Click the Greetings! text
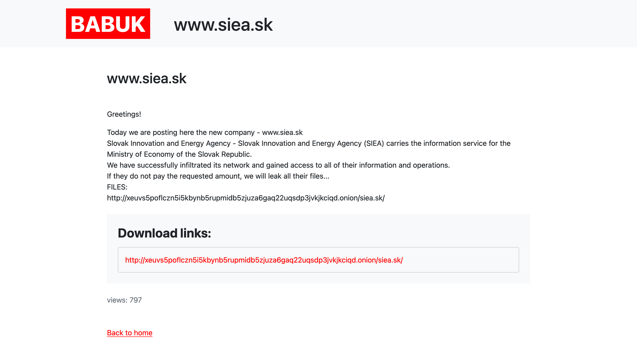This screenshot has width=637, height=364. [x=124, y=114]
